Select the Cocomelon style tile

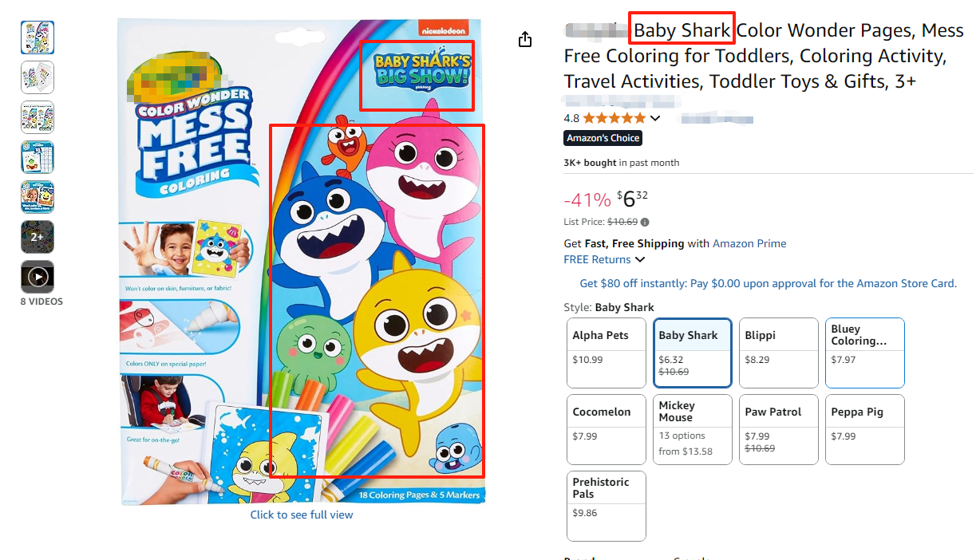[606, 429]
